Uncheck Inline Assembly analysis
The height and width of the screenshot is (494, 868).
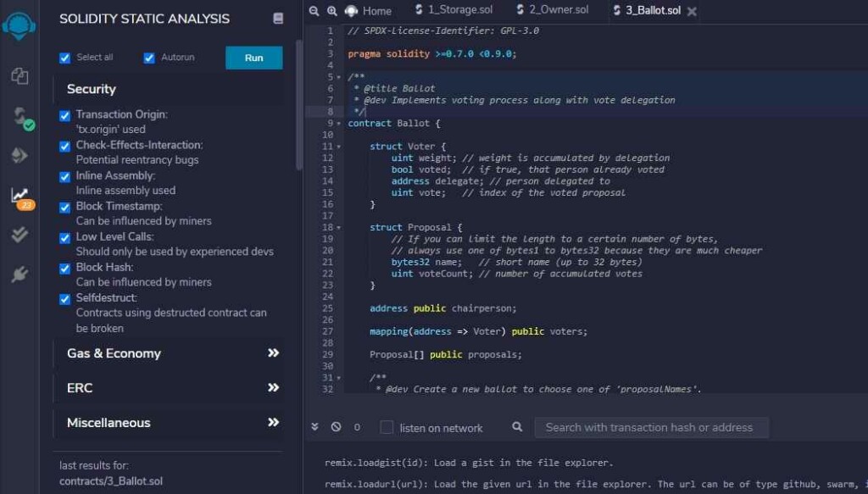64,176
